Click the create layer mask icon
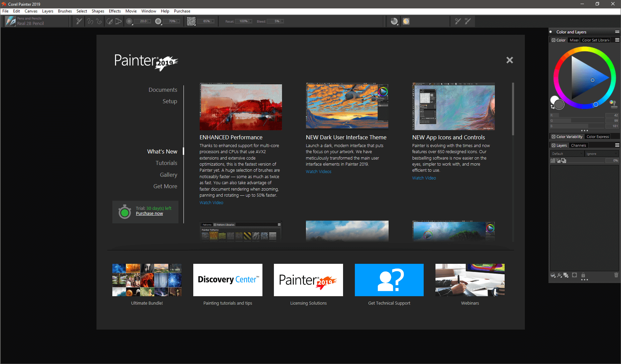 click(x=574, y=275)
